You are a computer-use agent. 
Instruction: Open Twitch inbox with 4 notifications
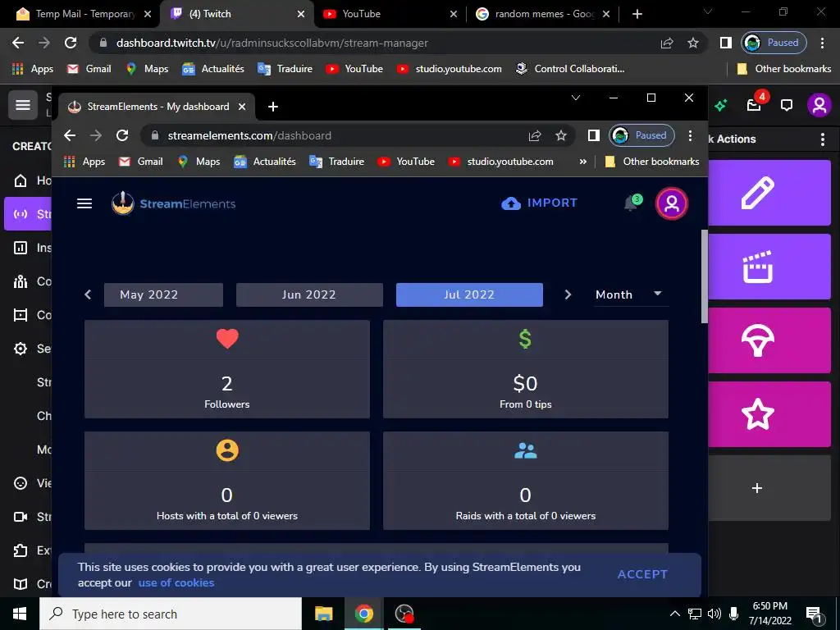tap(755, 104)
